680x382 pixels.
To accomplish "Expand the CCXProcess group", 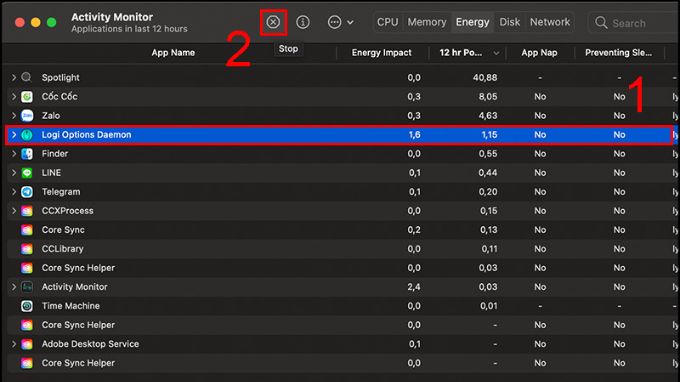I will point(14,211).
